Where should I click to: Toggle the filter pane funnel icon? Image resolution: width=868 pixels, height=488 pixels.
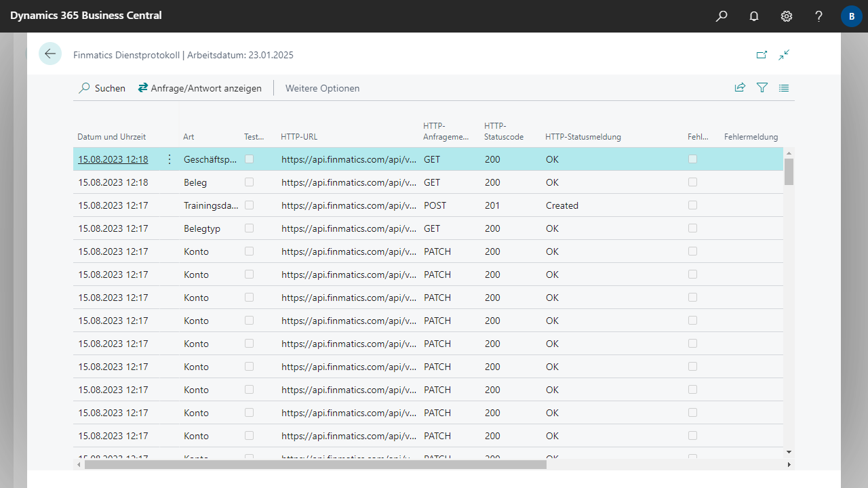762,88
